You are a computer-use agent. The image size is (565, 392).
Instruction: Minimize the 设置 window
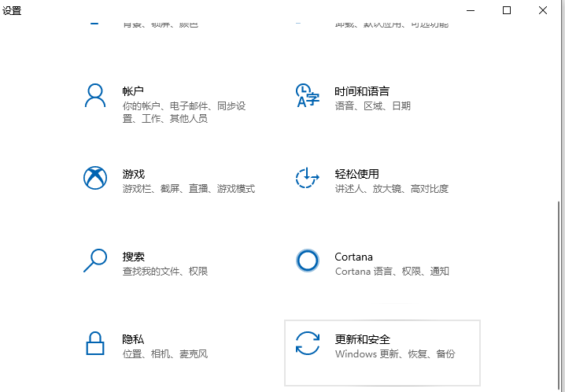471,10
